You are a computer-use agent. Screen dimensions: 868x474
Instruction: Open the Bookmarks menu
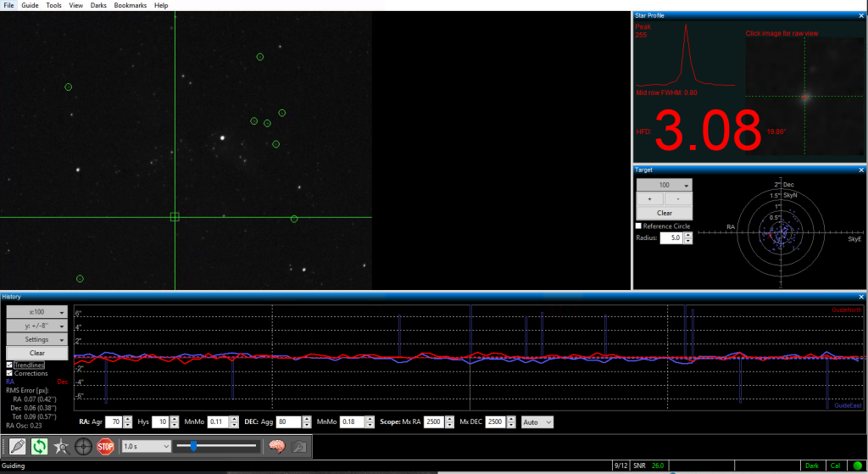coord(130,5)
